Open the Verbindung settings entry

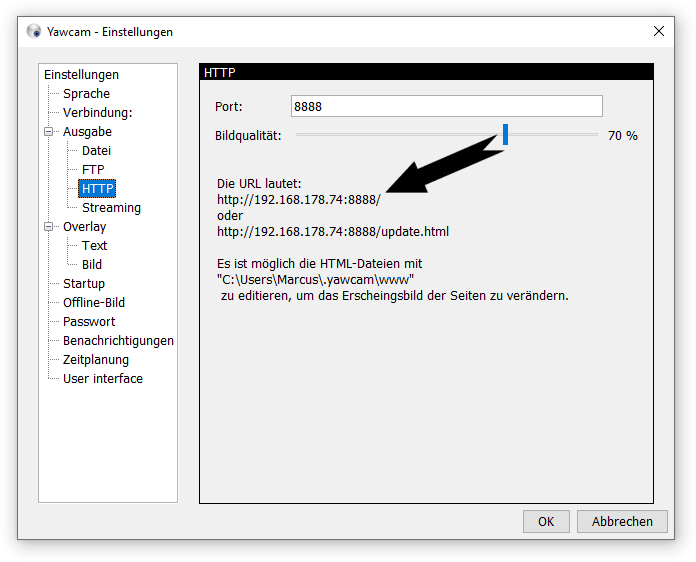pos(97,113)
